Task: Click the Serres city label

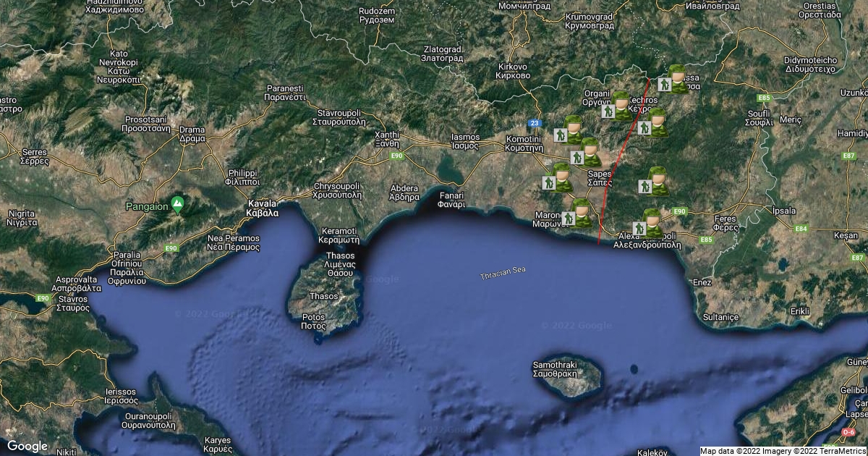Action: (35, 156)
